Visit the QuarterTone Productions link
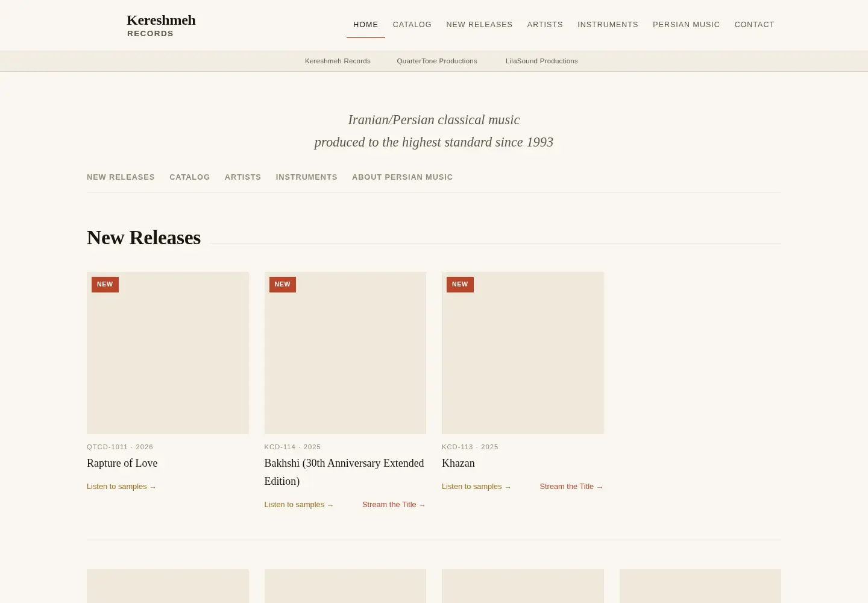 click(437, 61)
